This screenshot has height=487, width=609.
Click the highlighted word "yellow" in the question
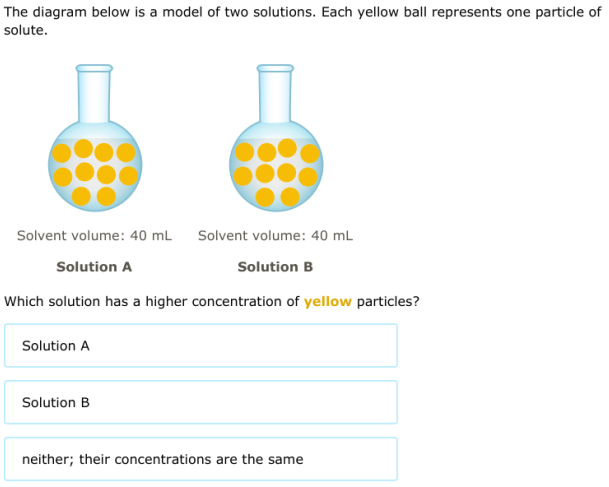point(328,301)
